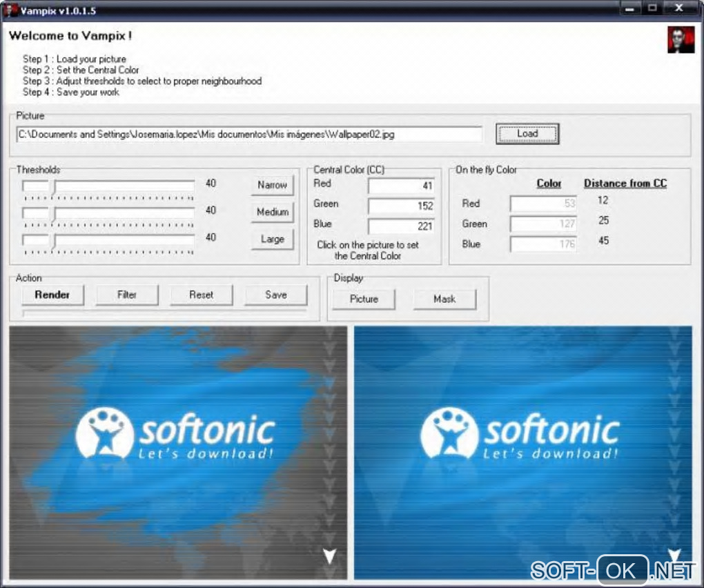This screenshot has height=588, width=704.
Task: Click the On the fly Green field
Action: click(543, 224)
